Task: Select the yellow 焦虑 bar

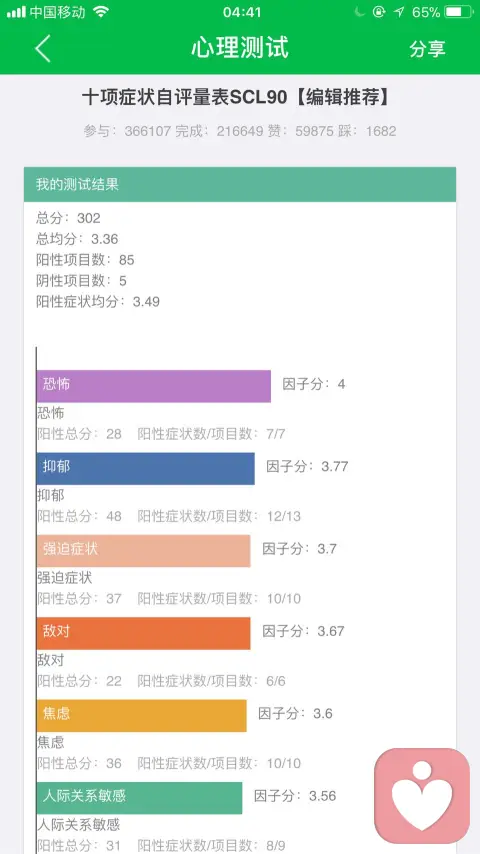Action: pos(142,716)
